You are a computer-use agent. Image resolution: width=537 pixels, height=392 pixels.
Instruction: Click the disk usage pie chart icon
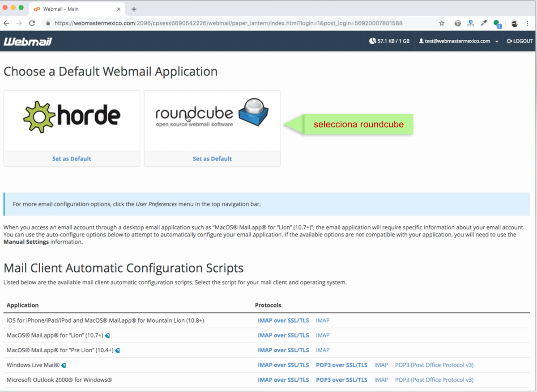[x=372, y=41]
